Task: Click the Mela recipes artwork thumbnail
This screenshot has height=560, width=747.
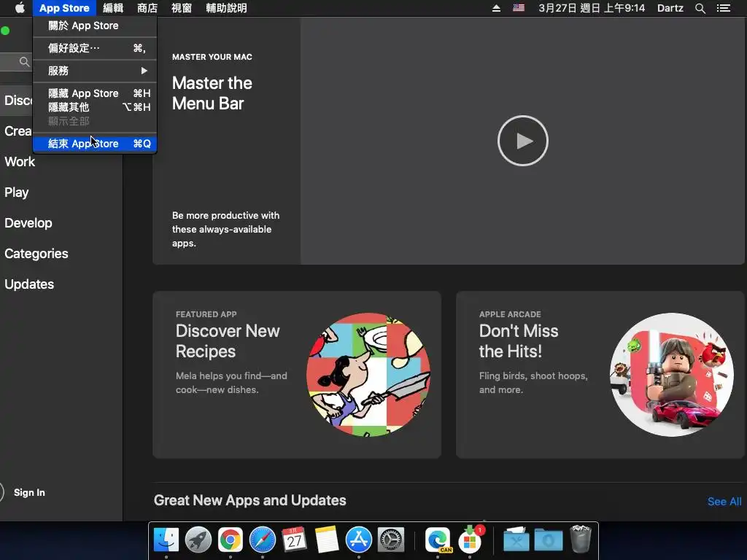Action: [x=368, y=375]
